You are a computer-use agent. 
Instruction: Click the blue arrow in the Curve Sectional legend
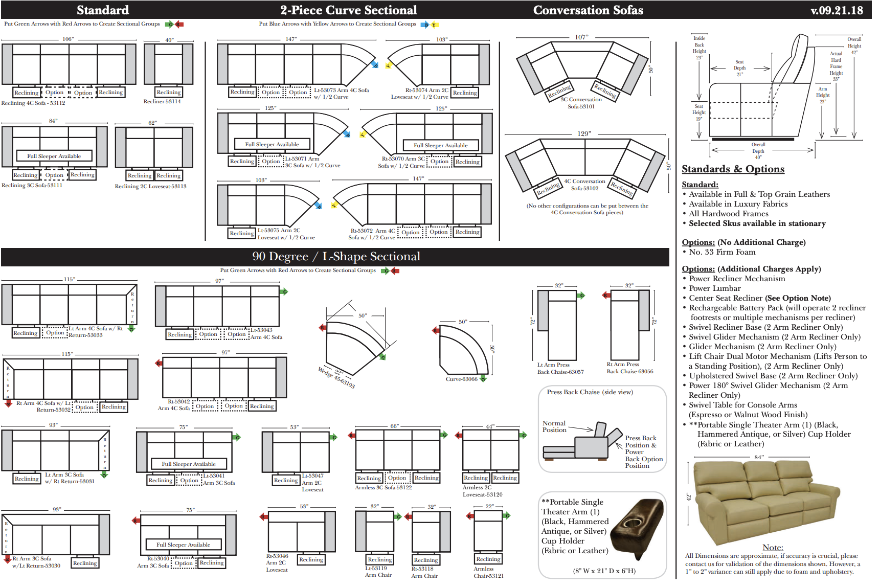(425, 25)
